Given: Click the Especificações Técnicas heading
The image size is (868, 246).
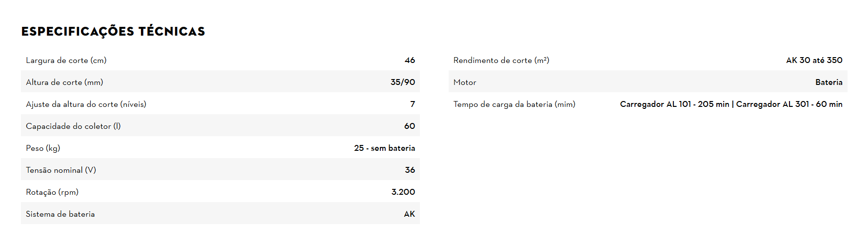Looking at the screenshot, I should pos(113,32).
